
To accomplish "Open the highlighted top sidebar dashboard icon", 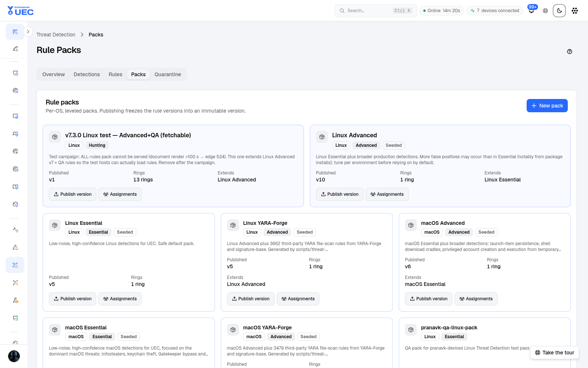I will [x=15, y=32].
